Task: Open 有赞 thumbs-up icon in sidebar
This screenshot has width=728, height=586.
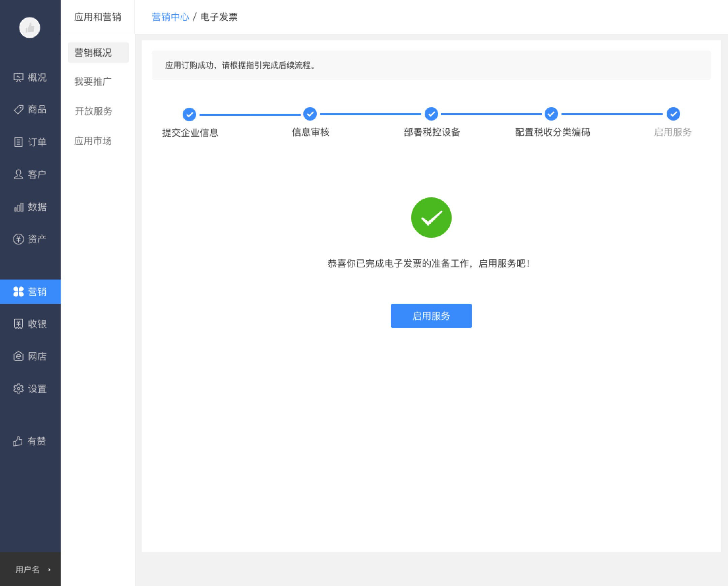Action: coord(18,441)
